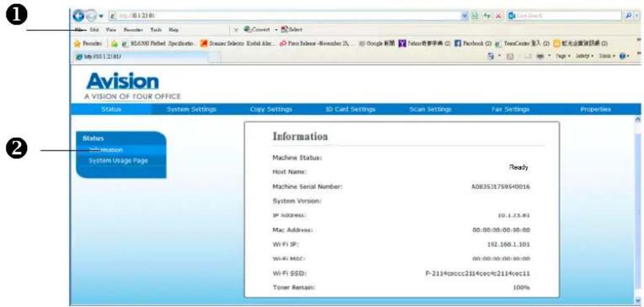644x307 pixels.
Task: Switch to the System Settings tab
Action: [191, 109]
